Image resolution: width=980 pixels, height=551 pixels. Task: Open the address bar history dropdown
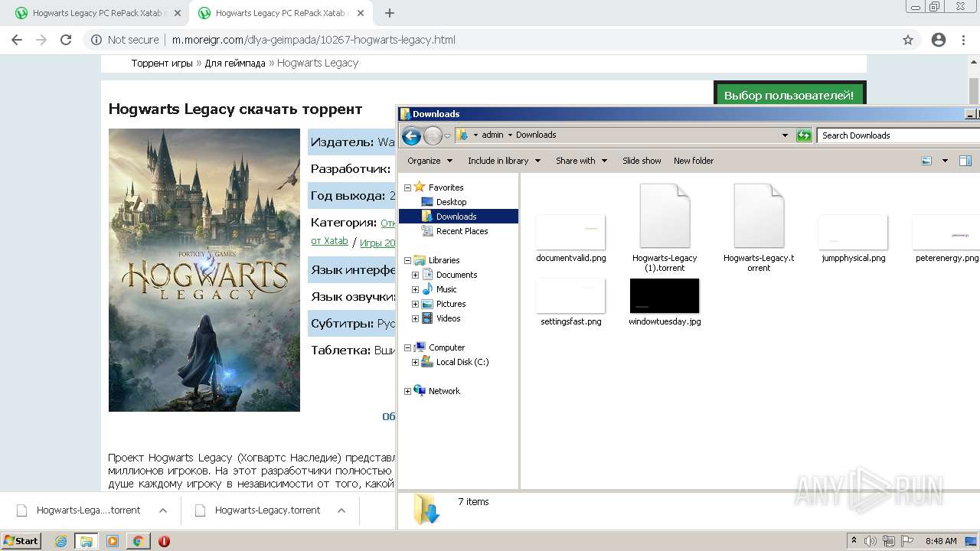click(x=785, y=135)
